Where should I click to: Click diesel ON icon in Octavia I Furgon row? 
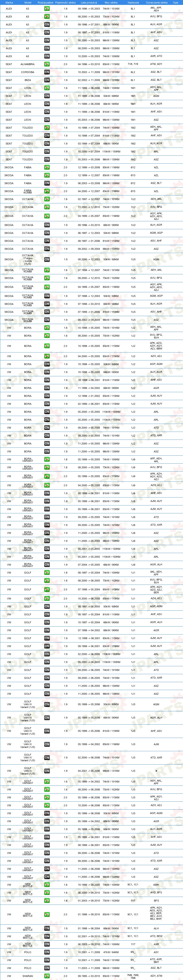coord(47,259)
